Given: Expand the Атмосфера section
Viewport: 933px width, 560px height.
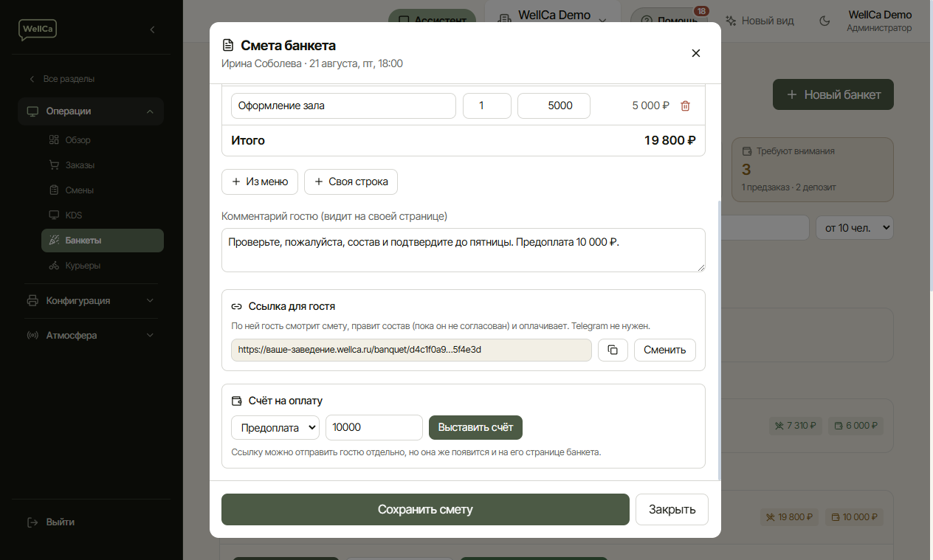Looking at the screenshot, I should click(x=91, y=336).
